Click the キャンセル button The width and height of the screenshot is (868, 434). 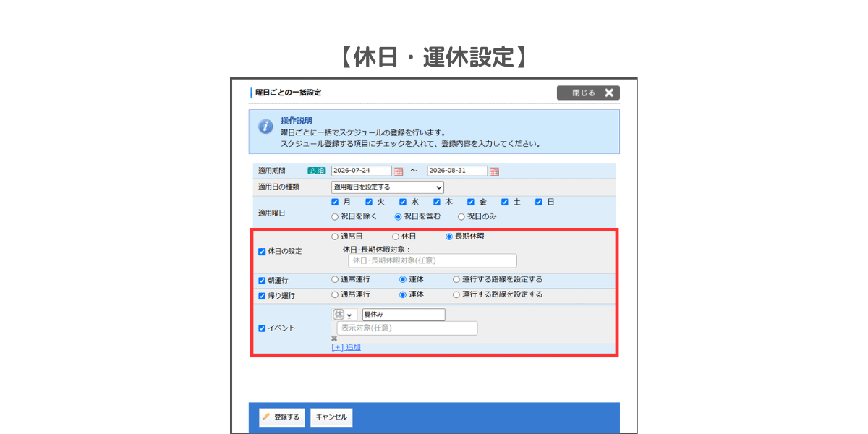[x=331, y=417]
